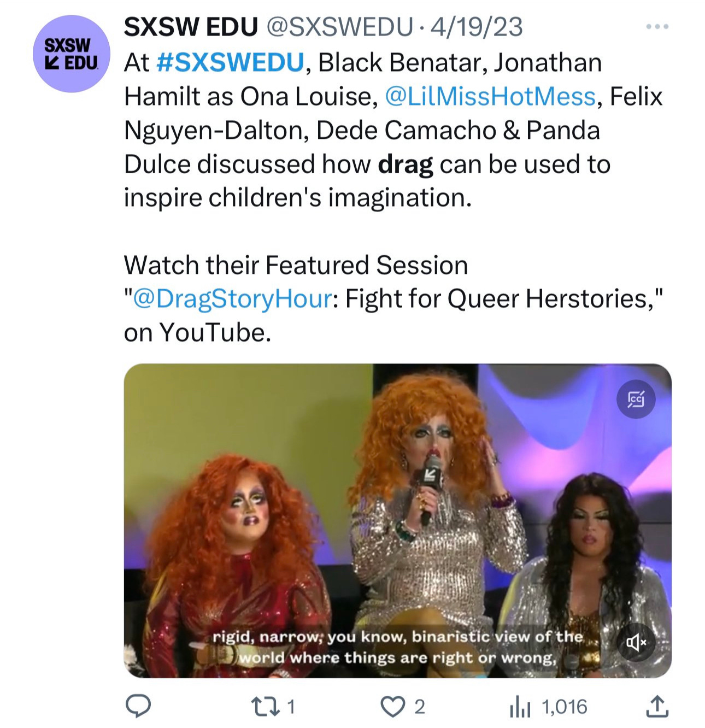Play the embedded panel video thumbnail
Image resolution: width=705 pixels, height=728 pixels.
397,520
